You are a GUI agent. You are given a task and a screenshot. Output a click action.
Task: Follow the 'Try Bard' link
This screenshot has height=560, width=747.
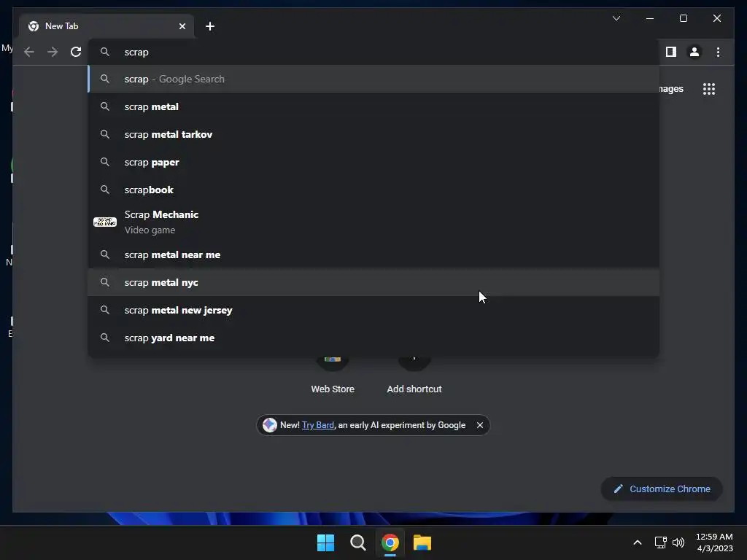point(318,425)
